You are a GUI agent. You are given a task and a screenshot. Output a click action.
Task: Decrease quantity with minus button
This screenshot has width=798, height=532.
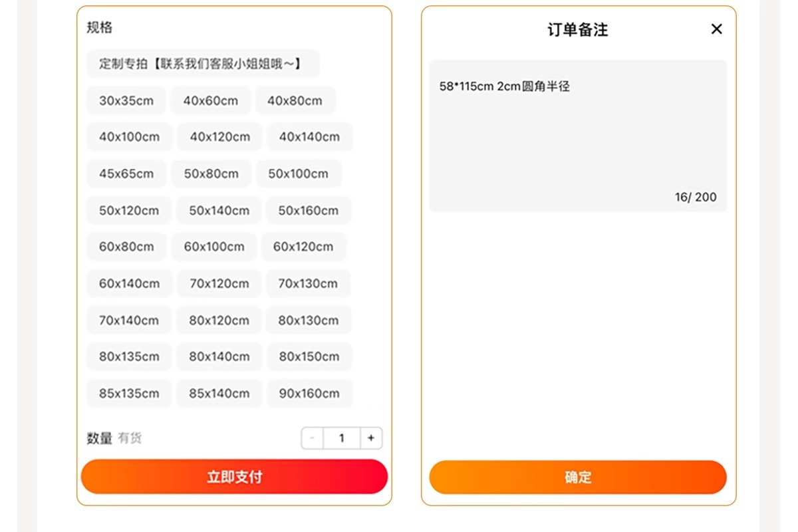(x=313, y=438)
